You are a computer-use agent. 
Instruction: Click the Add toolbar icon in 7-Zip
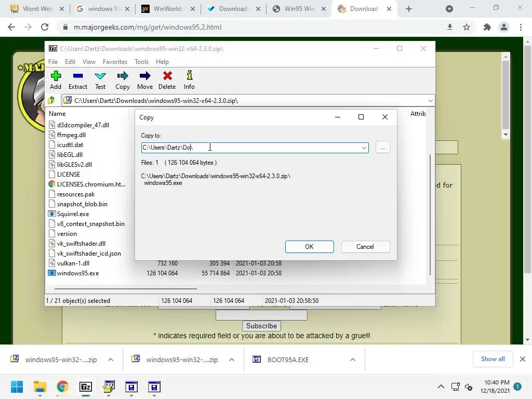tap(56, 80)
